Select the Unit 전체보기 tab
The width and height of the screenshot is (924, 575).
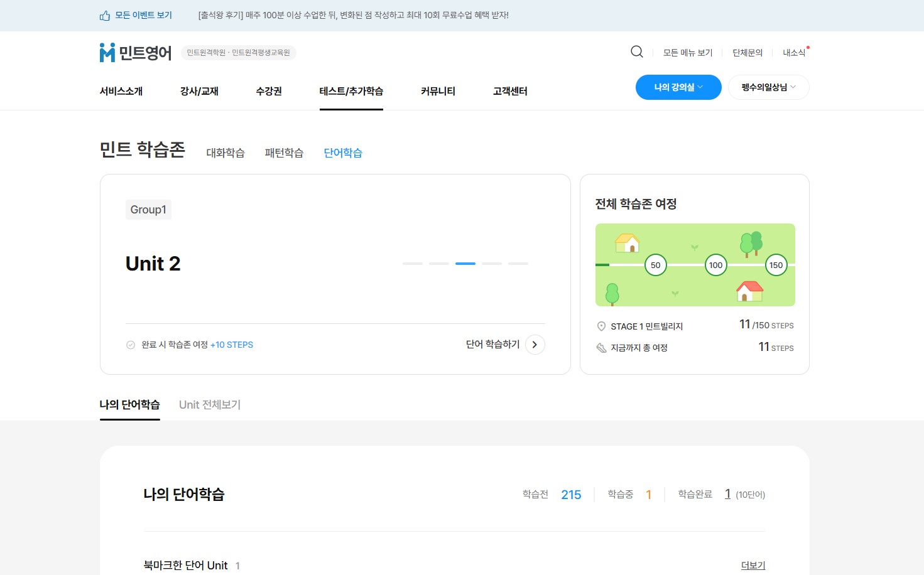click(210, 405)
